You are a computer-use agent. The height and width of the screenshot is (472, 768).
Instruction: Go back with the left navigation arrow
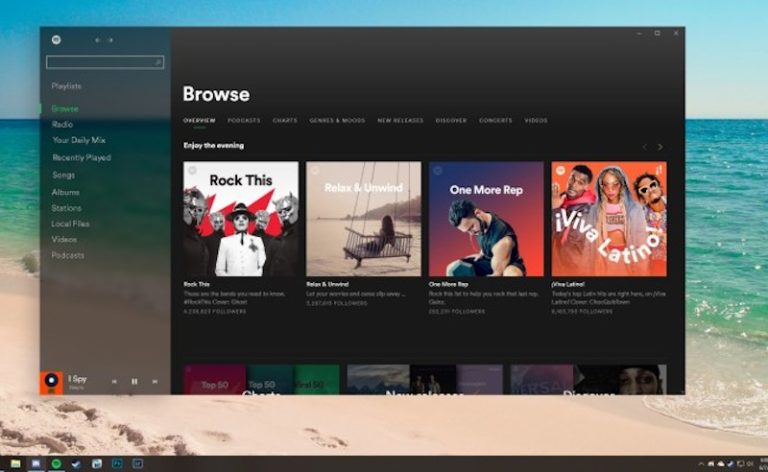pyautogui.click(x=97, y=40)
